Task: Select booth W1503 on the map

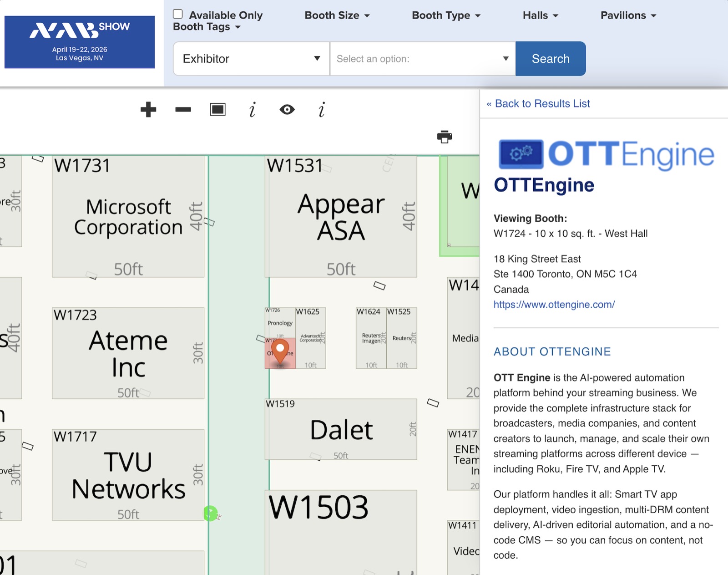Action: (341, 533)
